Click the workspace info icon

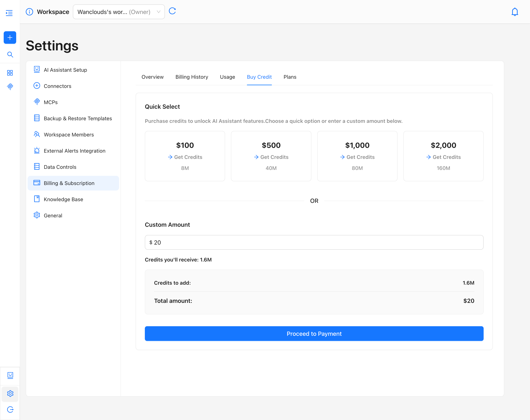pos(29,12)
